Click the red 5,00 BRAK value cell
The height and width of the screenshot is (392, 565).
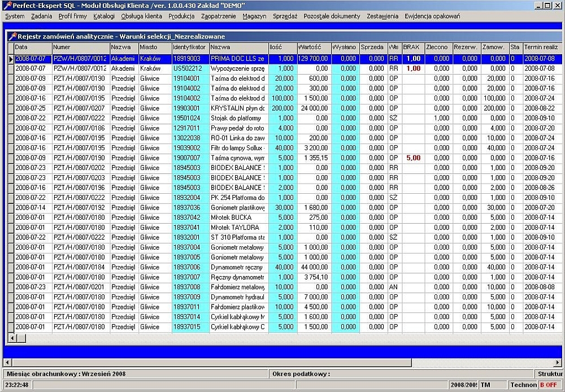click(x=412, y=158)
